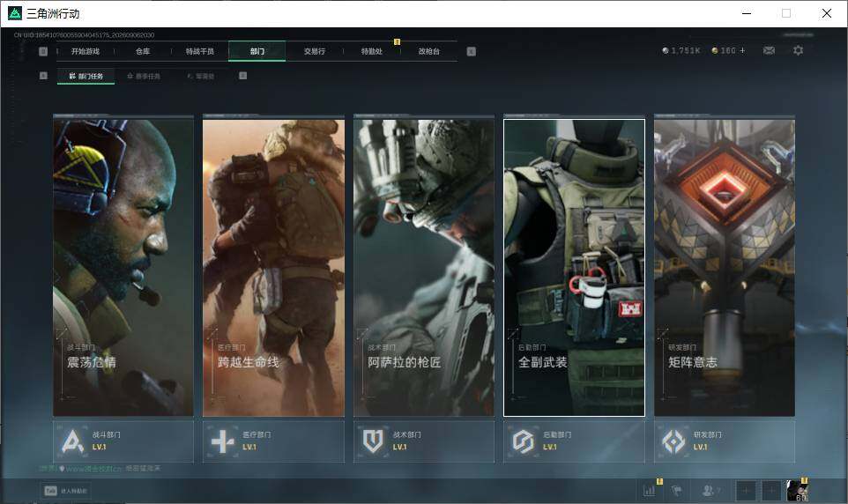Open the 特勤处 tab
848x504 pixels.
coord(371,51)
